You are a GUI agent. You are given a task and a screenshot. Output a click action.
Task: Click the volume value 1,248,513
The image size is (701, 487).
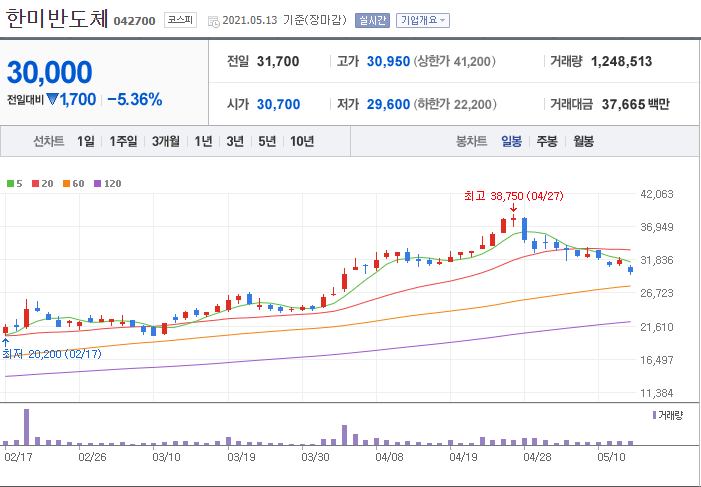(x=622, y=61)
